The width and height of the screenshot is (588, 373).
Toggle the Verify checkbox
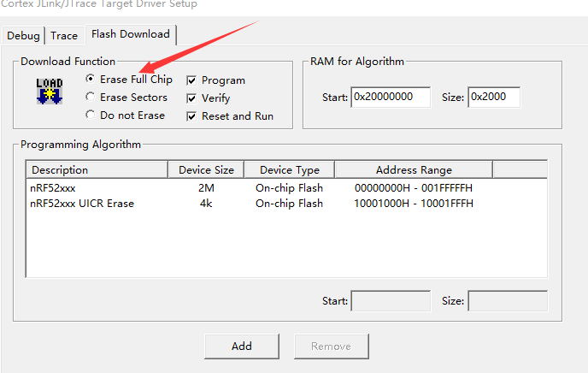tap(209, 98)
